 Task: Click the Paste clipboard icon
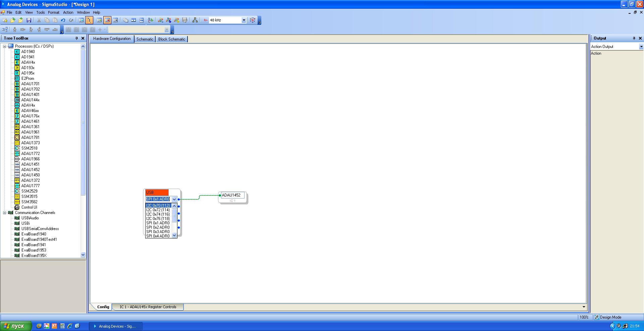click(x=55, y=20)
